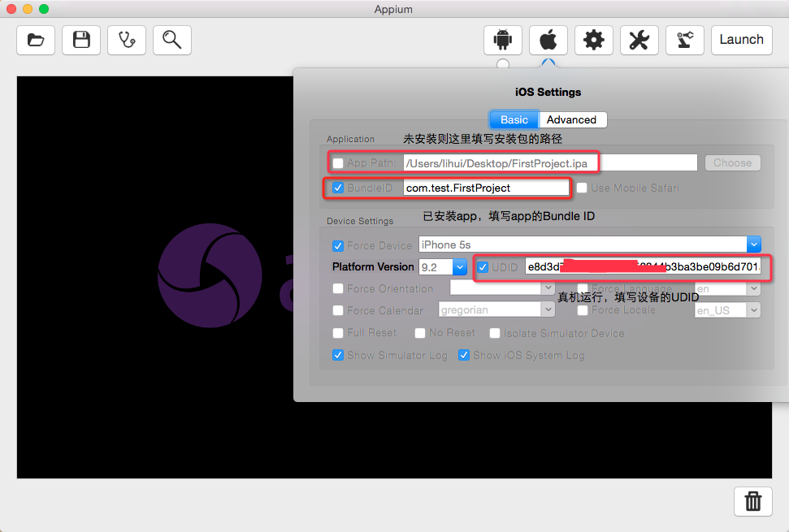Open Android settings robot icon

[x=503, y=40]
